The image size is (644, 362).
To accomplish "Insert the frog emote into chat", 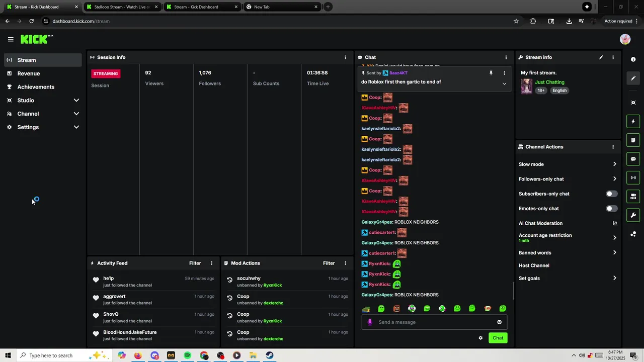I will point(366,309).
